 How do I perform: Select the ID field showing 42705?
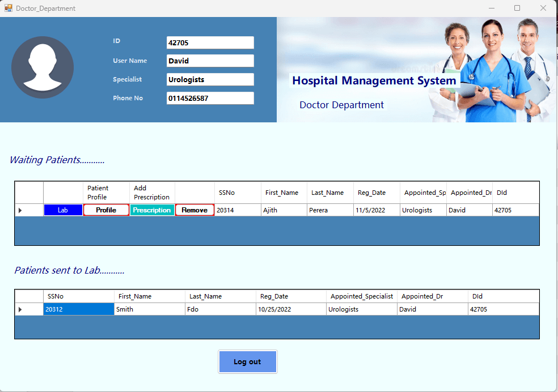210,42
